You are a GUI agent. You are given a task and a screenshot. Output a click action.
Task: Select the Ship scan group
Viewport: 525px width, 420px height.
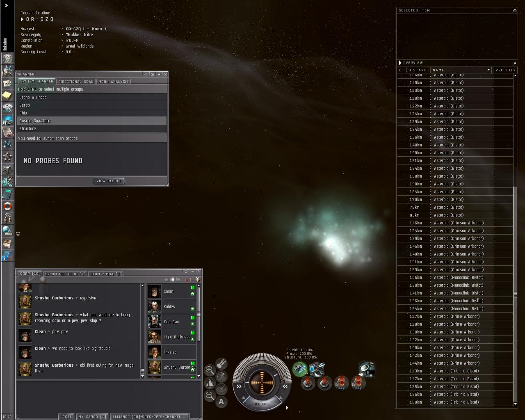pyautogui.click(x=92, y=113)
